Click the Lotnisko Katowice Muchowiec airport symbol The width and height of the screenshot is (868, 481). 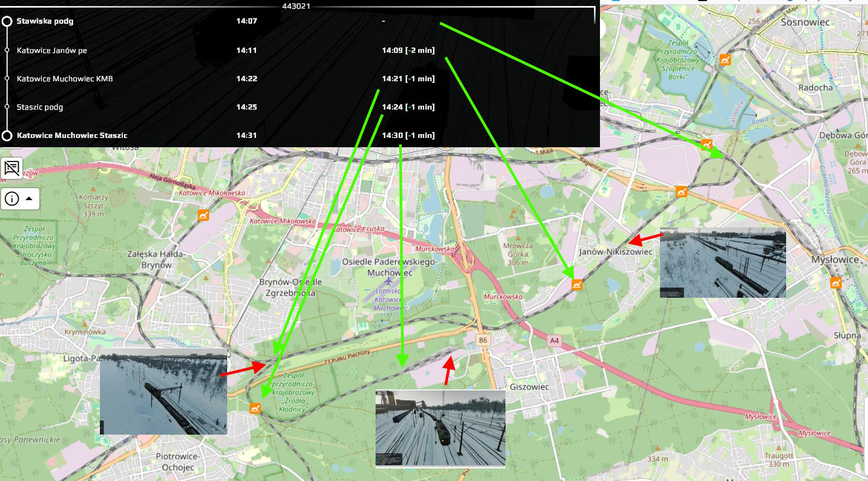388,281
